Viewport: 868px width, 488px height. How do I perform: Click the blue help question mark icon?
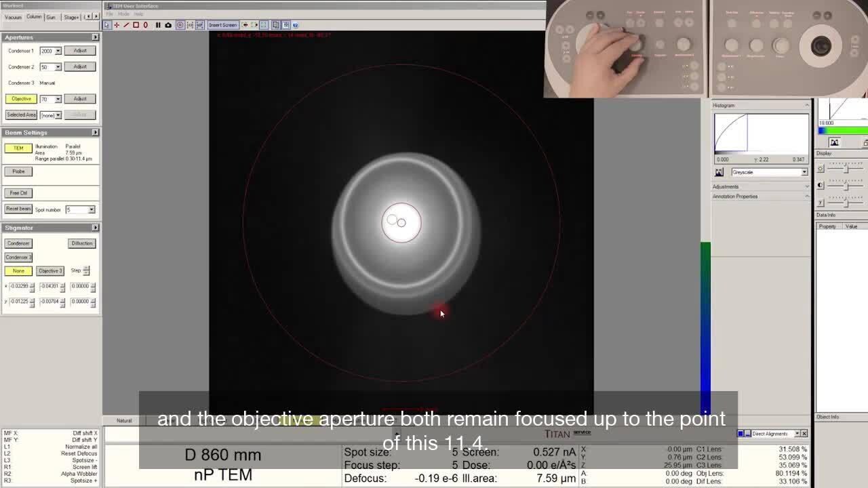295,25
